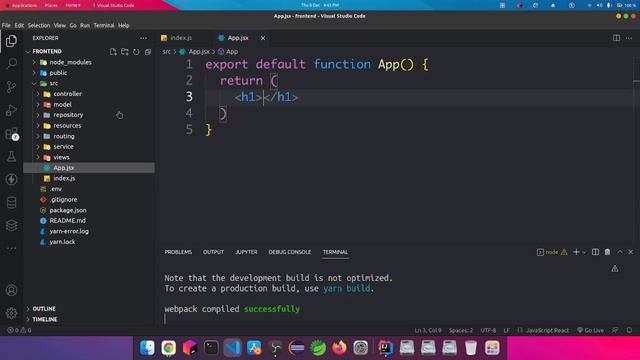
Task: Open the Thunder Client lightning icon
Action: tap(11, 179)
